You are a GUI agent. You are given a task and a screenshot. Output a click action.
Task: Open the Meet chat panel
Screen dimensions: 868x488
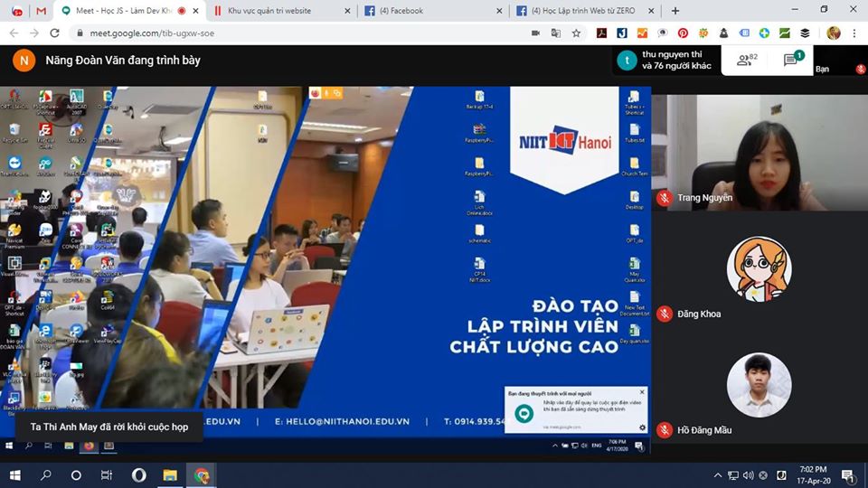pyautogui.click(x=794, y=59)
